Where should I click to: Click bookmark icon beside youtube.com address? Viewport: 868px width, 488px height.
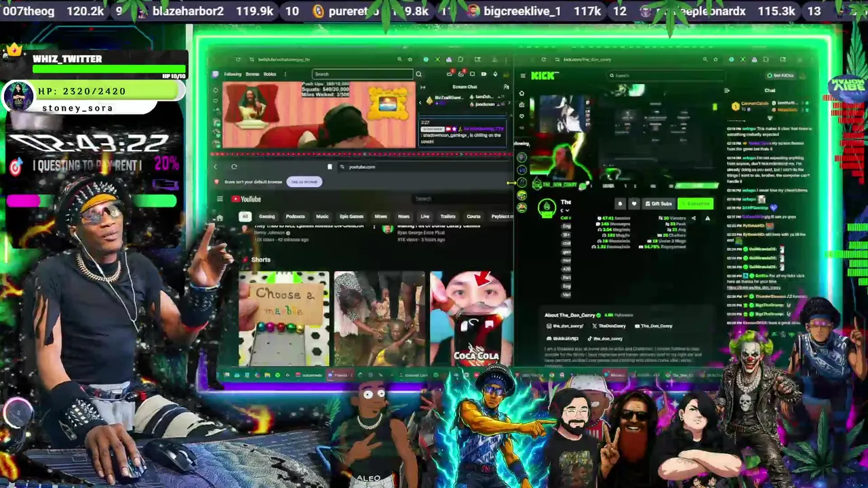[x=330, y=167]
